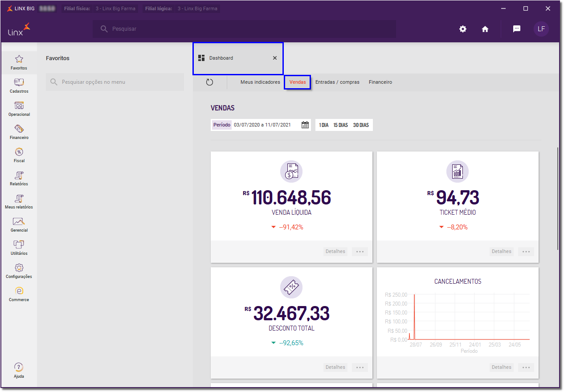The width and height of the screenshot is (564, 392).
Task: Click the Desconto Total card icon
Action: [x=291, y=287]
